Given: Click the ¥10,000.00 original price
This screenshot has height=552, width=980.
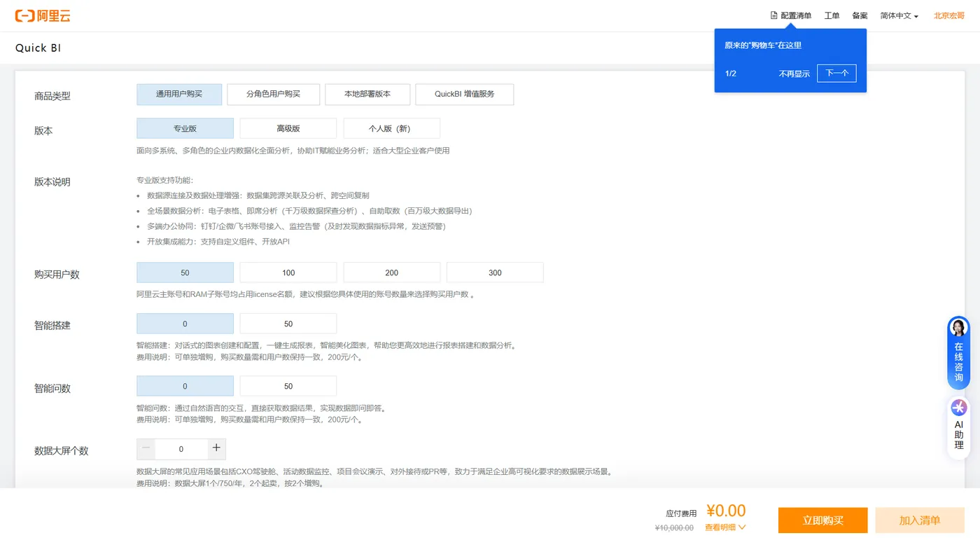Looking at the screenshot, I should click(674, 528).
